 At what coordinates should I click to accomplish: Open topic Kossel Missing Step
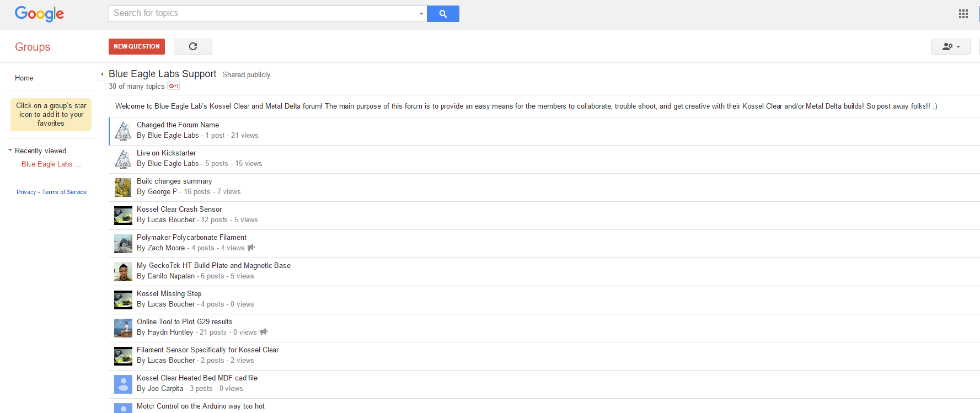click(169, 294)
